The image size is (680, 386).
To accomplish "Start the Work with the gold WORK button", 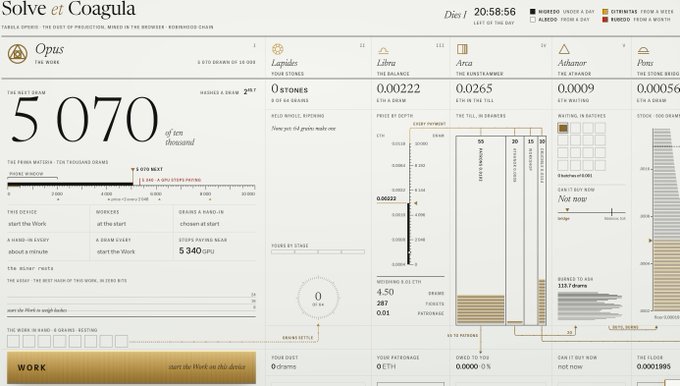I will click(131, 367).
